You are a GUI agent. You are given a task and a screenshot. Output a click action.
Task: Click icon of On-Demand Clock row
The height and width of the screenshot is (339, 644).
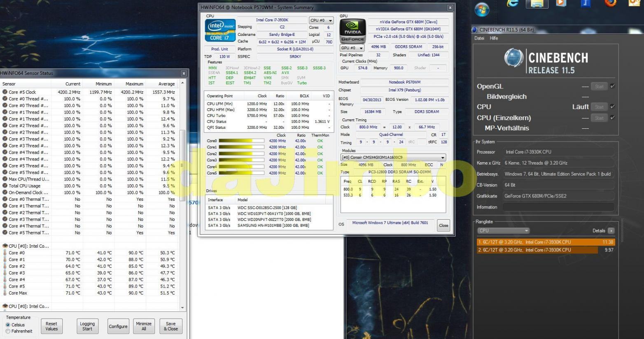5,193
